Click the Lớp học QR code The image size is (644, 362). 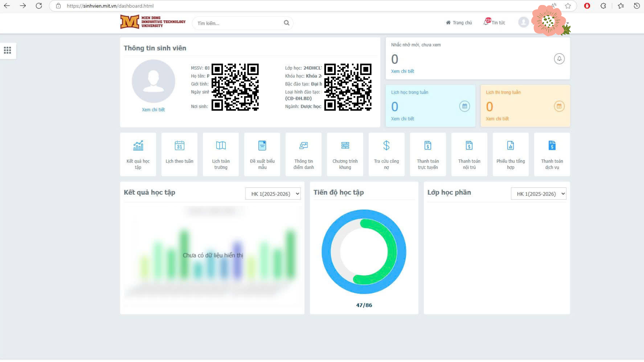[348, 87]
